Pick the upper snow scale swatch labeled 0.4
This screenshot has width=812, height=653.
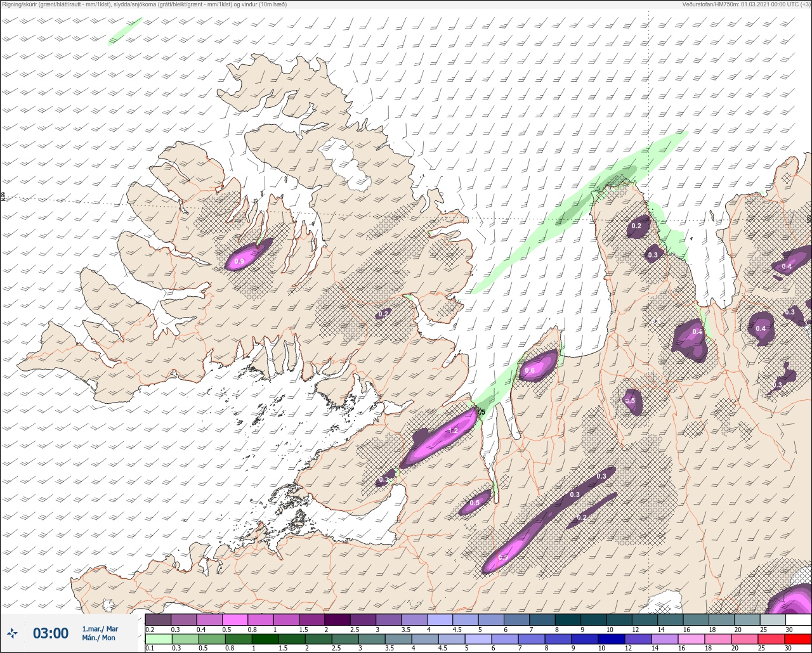coord(209,619)
